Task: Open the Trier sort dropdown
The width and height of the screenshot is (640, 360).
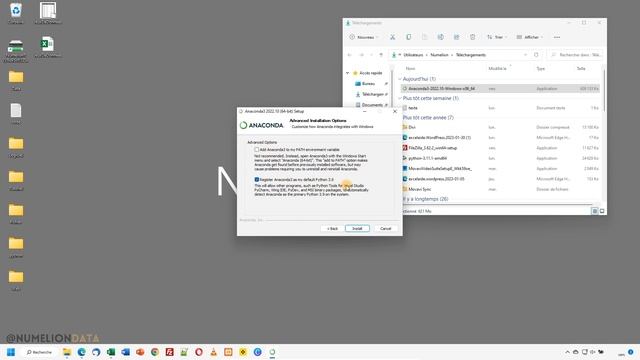Action: 497,37
